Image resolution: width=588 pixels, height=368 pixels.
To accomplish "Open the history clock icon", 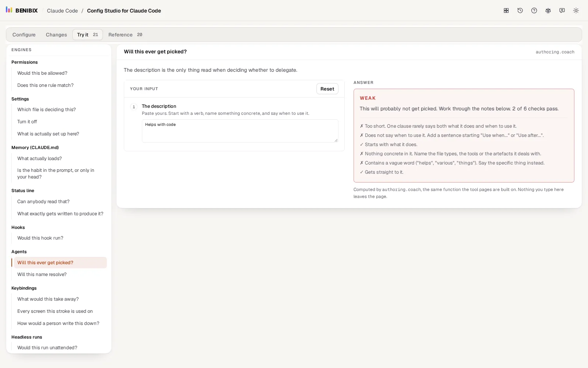I will [x=520, y=11].
